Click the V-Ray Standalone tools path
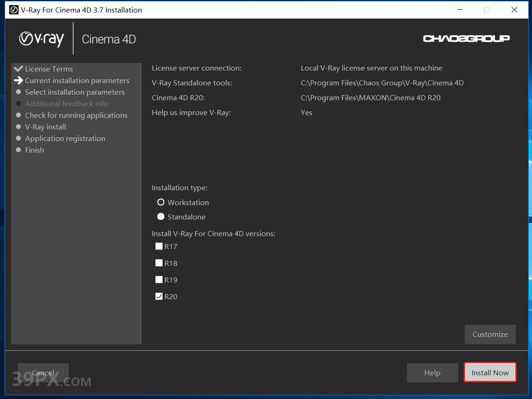This screenshot has width=532, height=399. (382, 83)
